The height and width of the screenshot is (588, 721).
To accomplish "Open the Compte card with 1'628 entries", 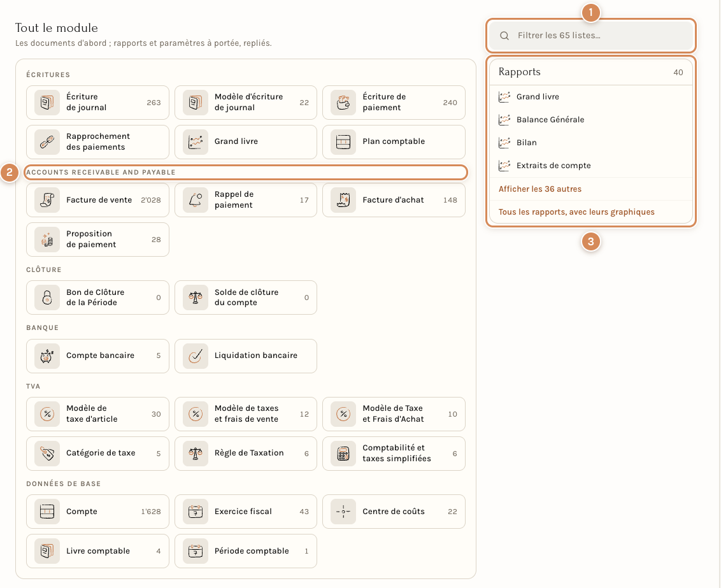I will (x=97, y=511).
